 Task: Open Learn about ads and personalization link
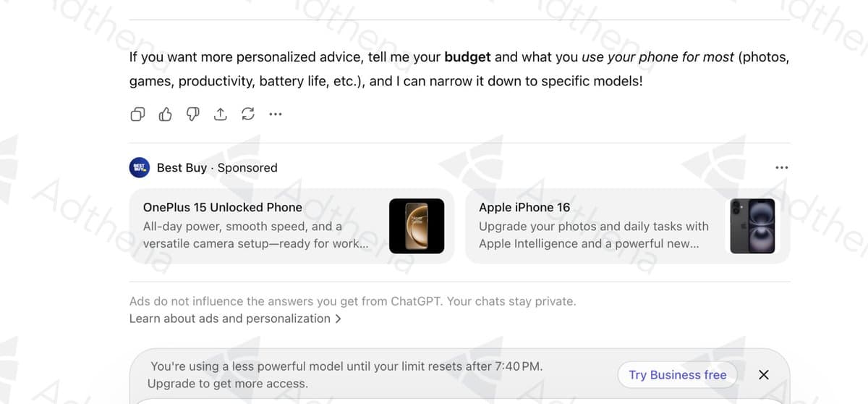click(230, 319)
